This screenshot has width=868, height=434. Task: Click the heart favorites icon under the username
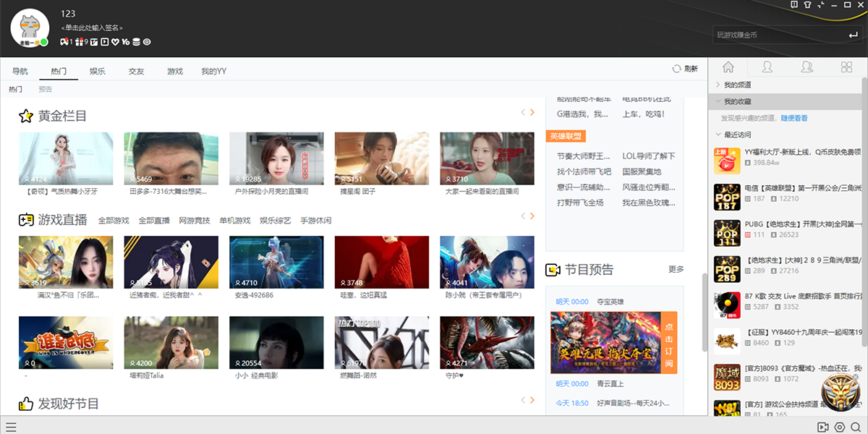point(115,42)
